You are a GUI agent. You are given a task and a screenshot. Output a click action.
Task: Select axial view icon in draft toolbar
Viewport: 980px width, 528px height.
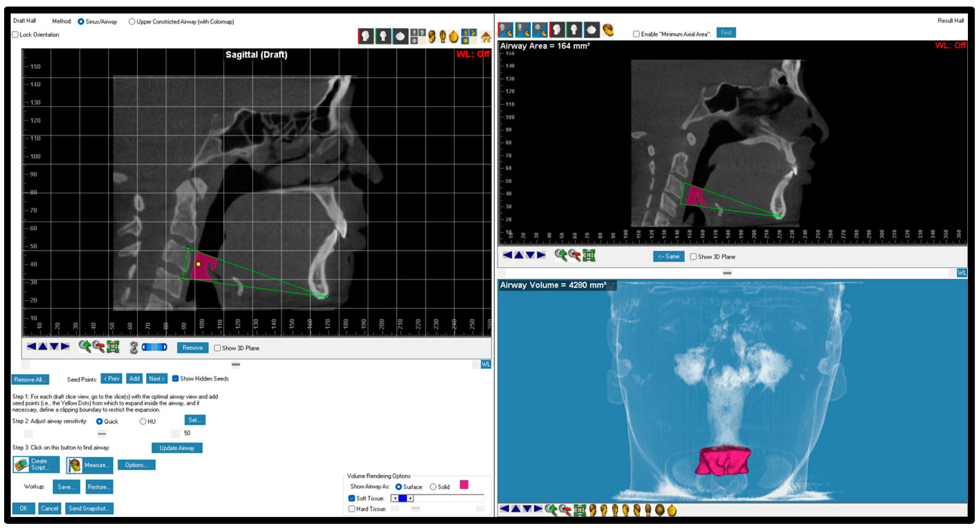(x=400, y=37)
